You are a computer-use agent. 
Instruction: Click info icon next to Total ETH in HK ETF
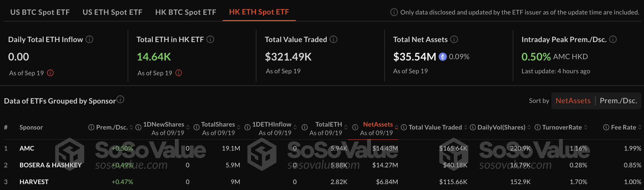pos(210,39)
